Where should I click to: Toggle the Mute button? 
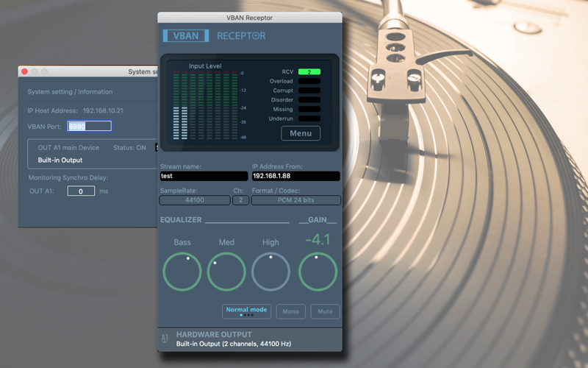point(325,311)
